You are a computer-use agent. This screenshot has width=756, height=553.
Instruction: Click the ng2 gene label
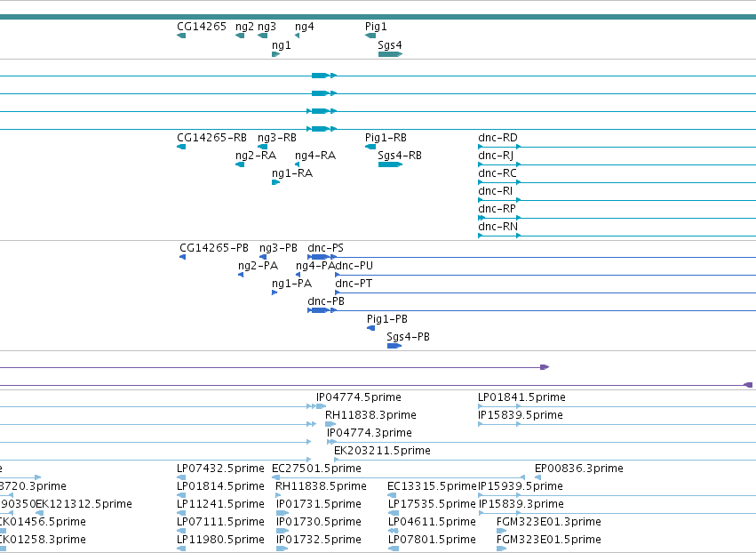[x=244, y=27]
